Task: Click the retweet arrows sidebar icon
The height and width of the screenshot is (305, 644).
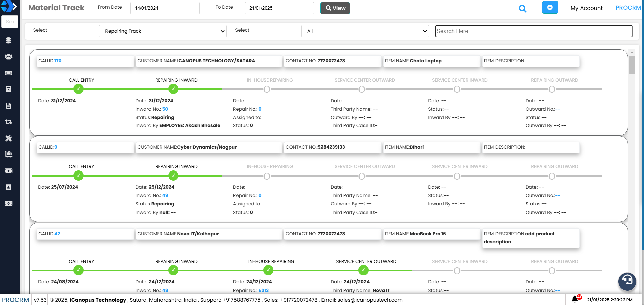Action: pos(9,122)
